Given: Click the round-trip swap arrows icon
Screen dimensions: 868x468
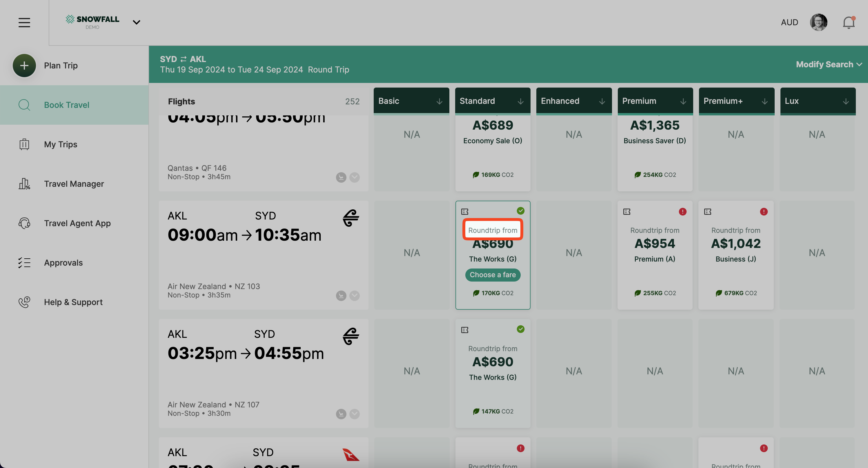Looking at the screenshot, I should click(183, 59).
